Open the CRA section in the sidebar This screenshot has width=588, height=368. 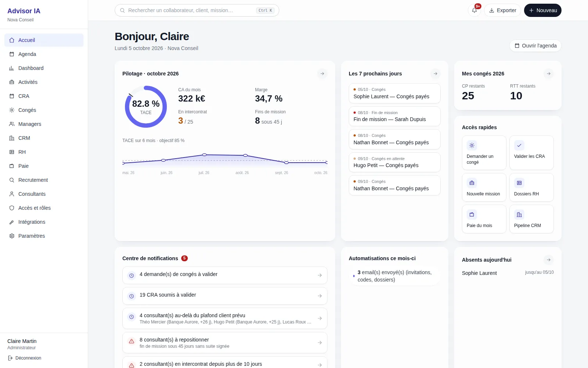coord(44,96)
